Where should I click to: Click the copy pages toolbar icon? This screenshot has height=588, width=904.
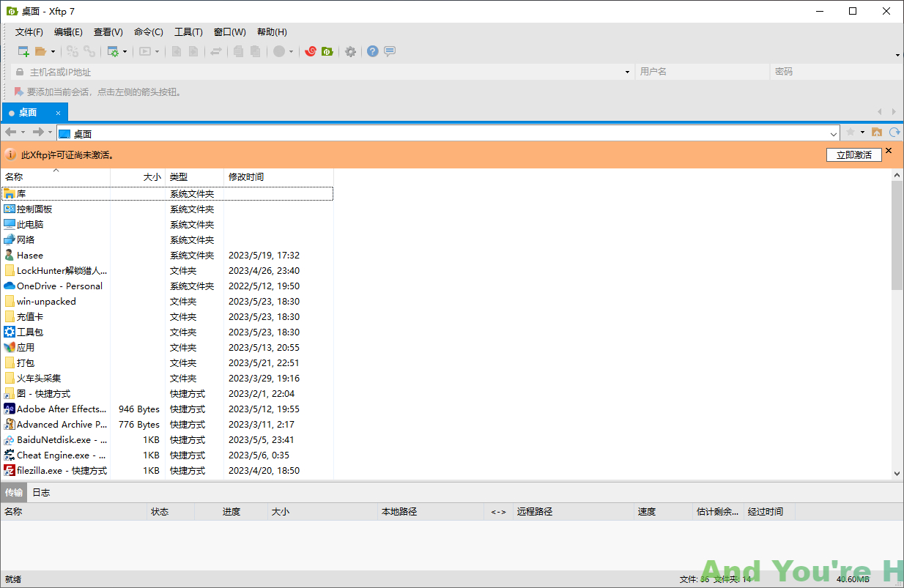(x=238, y=51)
